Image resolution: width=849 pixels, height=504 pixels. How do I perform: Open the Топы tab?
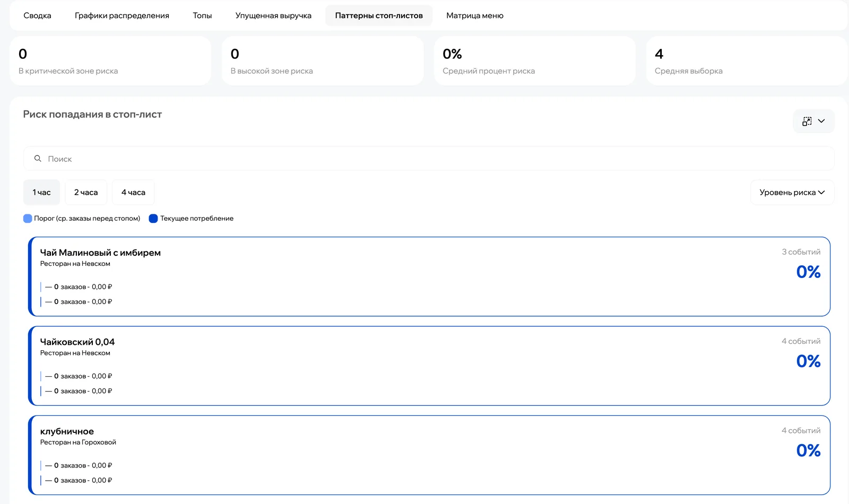click(202, 15)
